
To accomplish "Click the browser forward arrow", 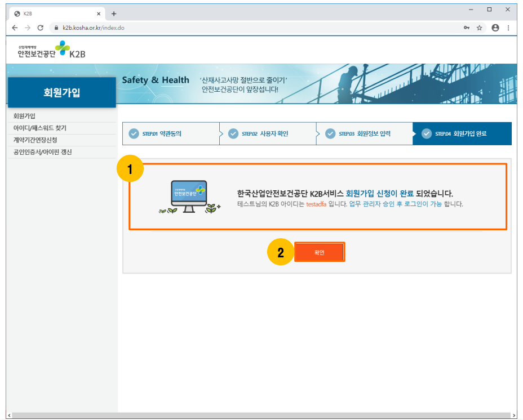I will (x=28, y=28).
